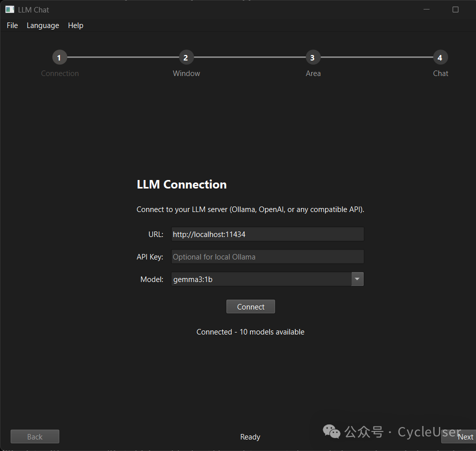Select step 3 Area circle
This screenshot has height=451, width=476.
(x=313, y=57)
